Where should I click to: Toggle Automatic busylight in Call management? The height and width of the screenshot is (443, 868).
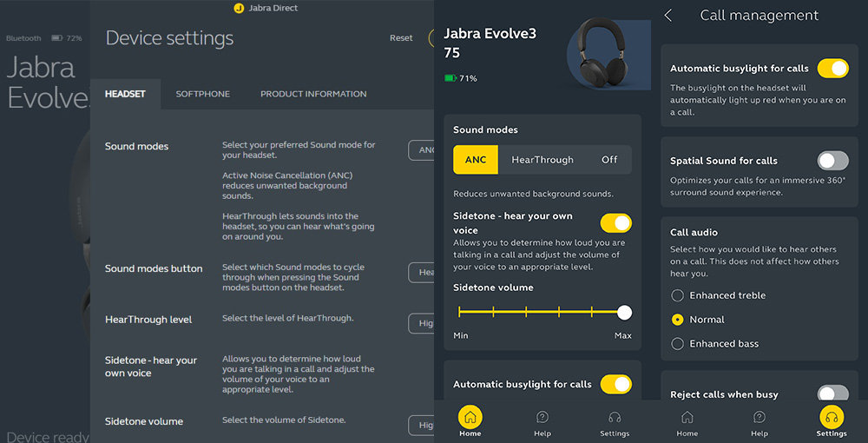click(x=833, y=68)
